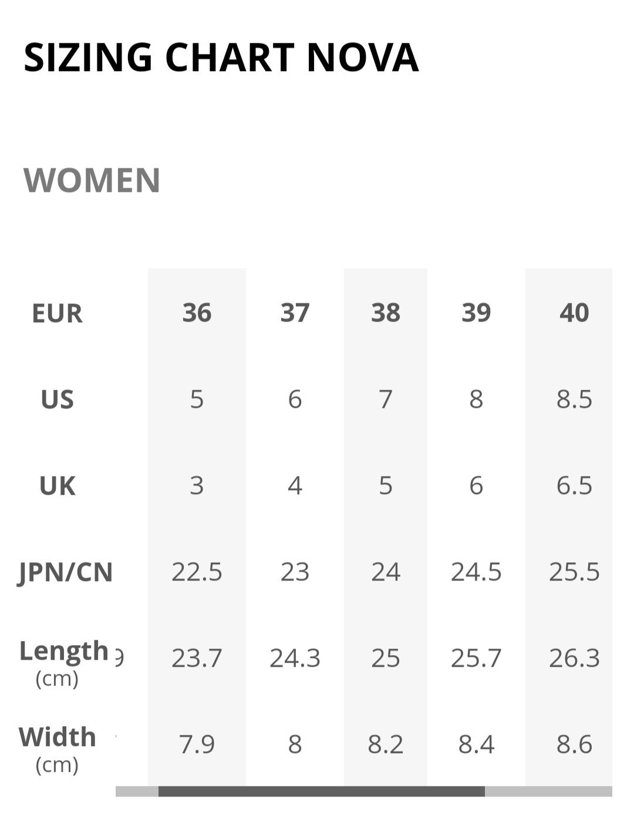Select UK size 6.5 cell

point(574,485)
